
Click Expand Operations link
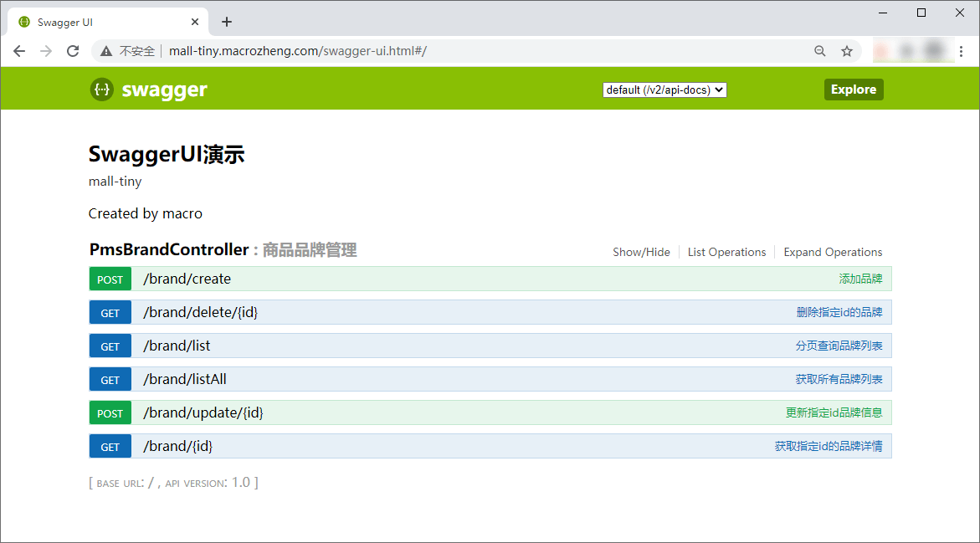coord(833,252)
